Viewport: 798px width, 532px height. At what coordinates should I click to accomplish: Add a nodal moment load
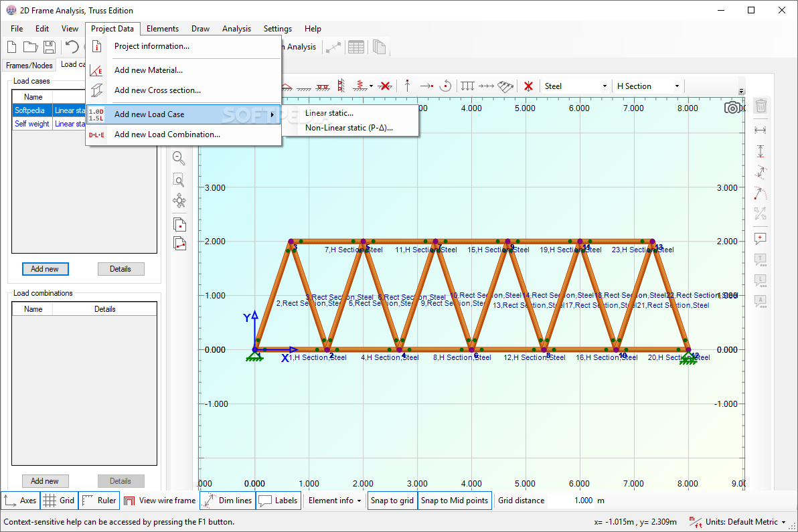click(445, 86)
